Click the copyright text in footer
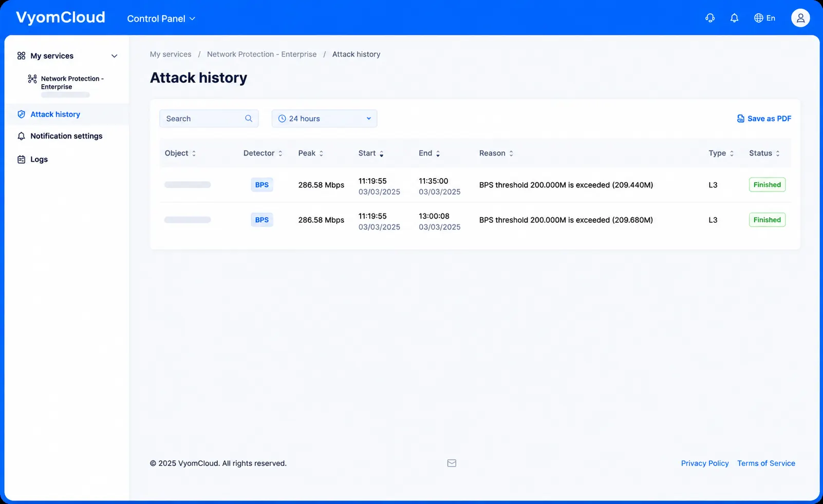The width and height of the screenshot is (823, 504). 218,463
